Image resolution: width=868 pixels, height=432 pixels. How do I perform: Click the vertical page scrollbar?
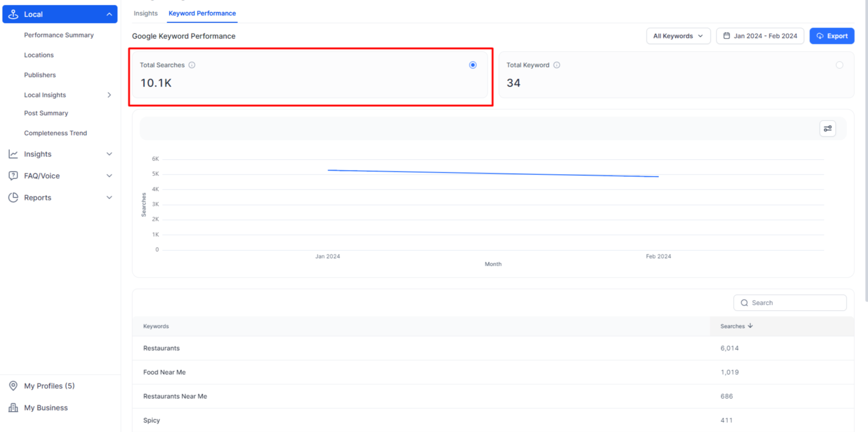pos(866,150)
